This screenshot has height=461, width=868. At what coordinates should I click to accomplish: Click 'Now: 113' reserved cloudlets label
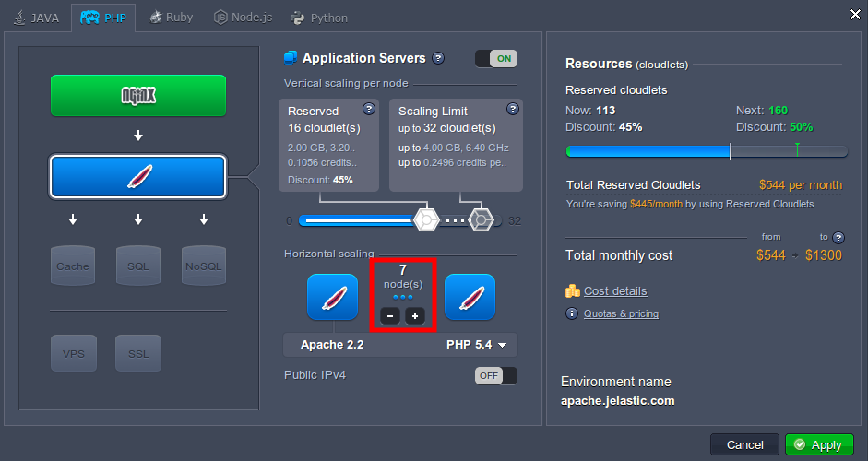590,110
